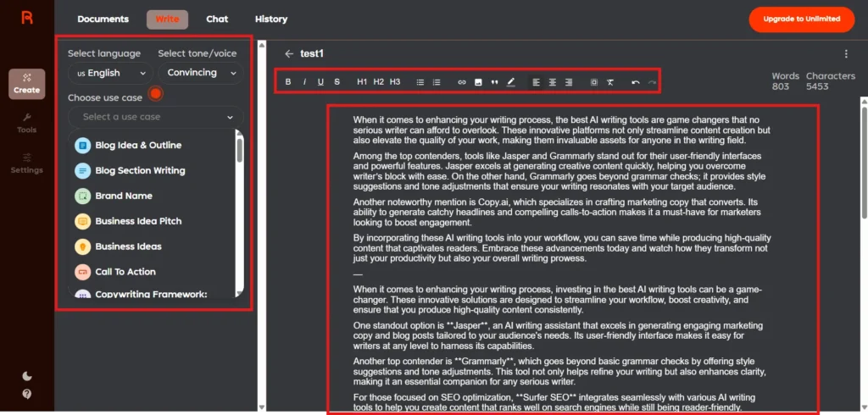The width and height of the screenshot is (868, 415).
Task: Click paragraph starting 'For those focused on SEO'
Action: (554, 402)
